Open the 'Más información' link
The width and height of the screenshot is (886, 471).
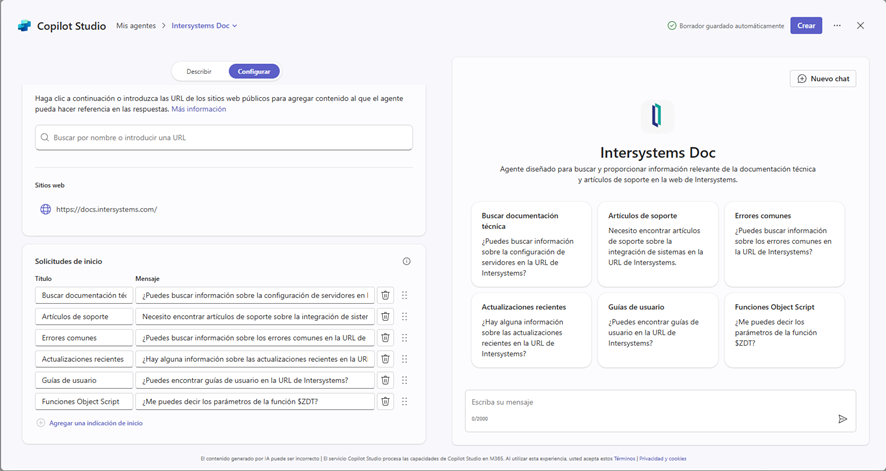click(x=198, y=109)
